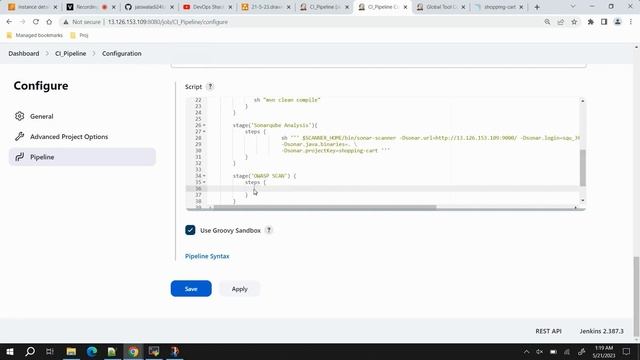The width and height of the screenshot is (640, 360).
Task: Save the pipeline configuration
Action: [x=191, y=289]
